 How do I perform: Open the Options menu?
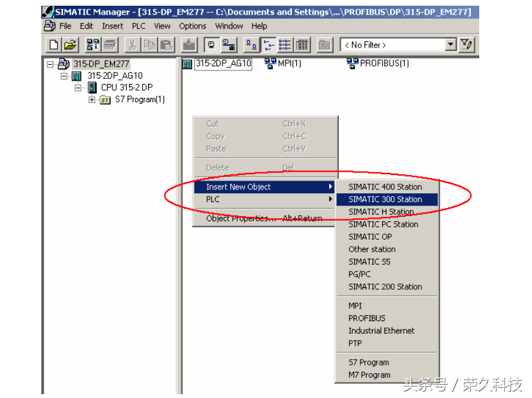192,26
